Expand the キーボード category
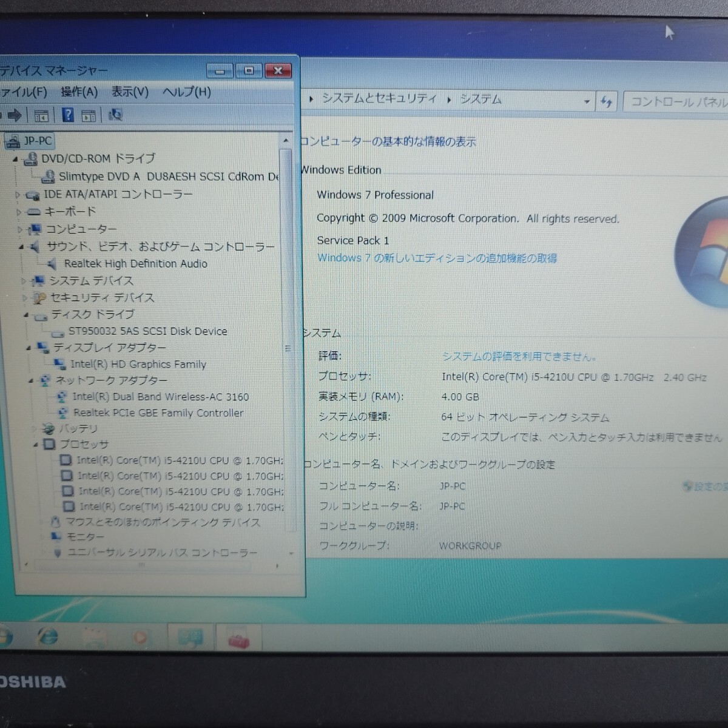The height and width of the screenshot is (728, 728). point(19,212)
